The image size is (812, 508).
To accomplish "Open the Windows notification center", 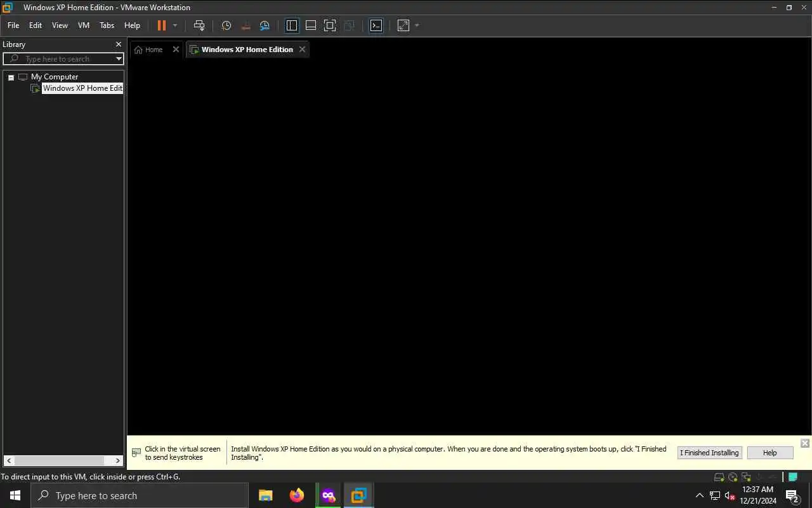I will click(792, 495).
